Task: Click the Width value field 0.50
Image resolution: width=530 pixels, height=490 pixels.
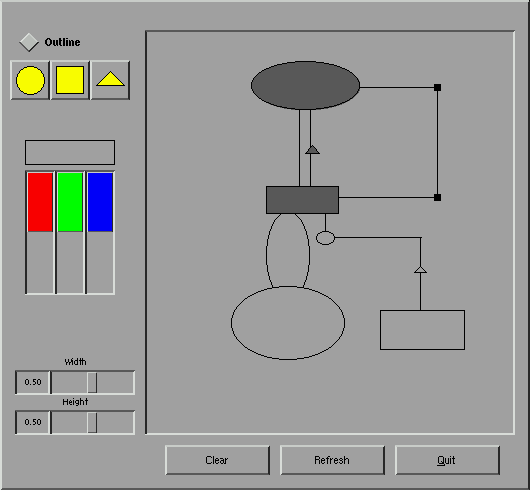Action: [x=33, y=383]
